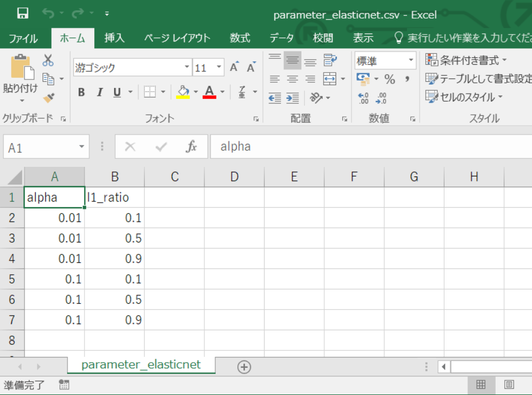Increase font size with large A icon

234,67
